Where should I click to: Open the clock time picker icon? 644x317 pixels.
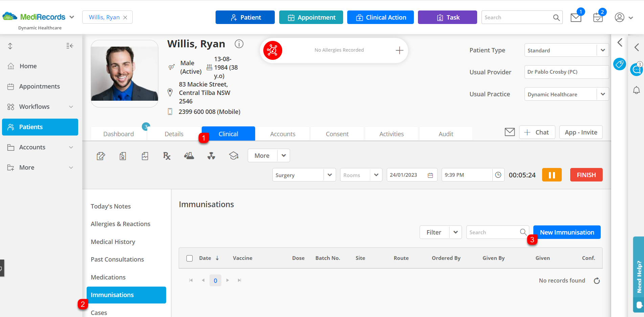point(498,175)
